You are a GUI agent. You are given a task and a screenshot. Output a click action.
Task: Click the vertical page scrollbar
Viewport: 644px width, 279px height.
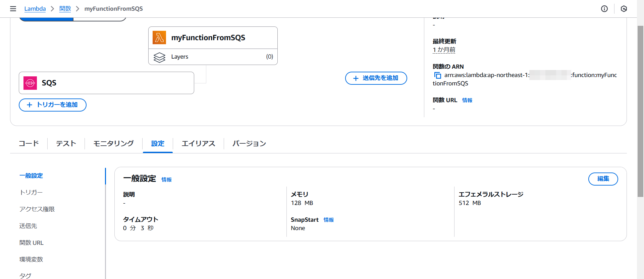pos(640,111)
